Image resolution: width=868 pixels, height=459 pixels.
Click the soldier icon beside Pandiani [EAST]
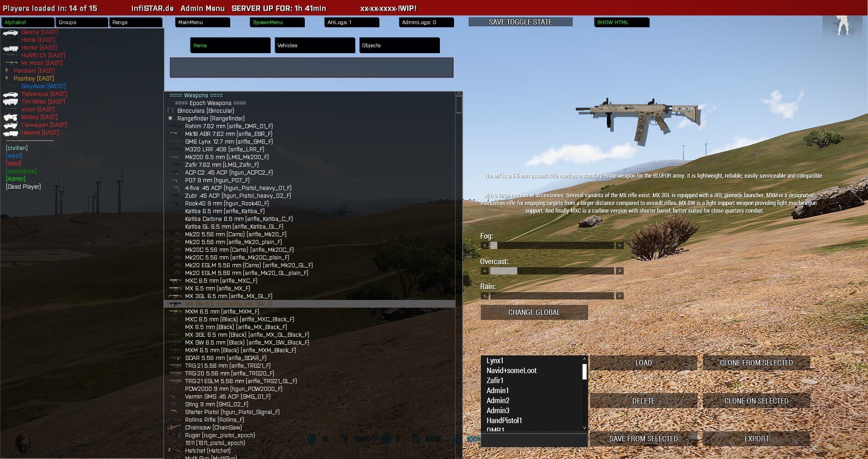(x=7, y=71)
